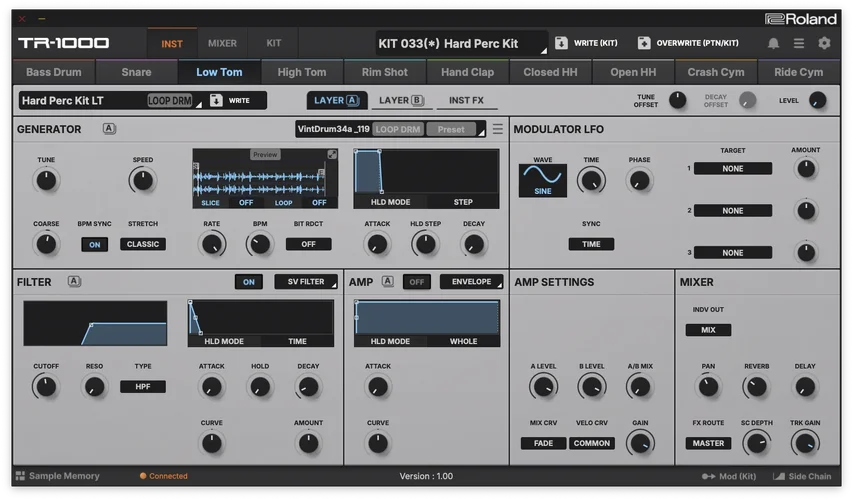Open the SV Filter type dropdown
Screen dimensions: 853x500
click(x=306, y=282)
